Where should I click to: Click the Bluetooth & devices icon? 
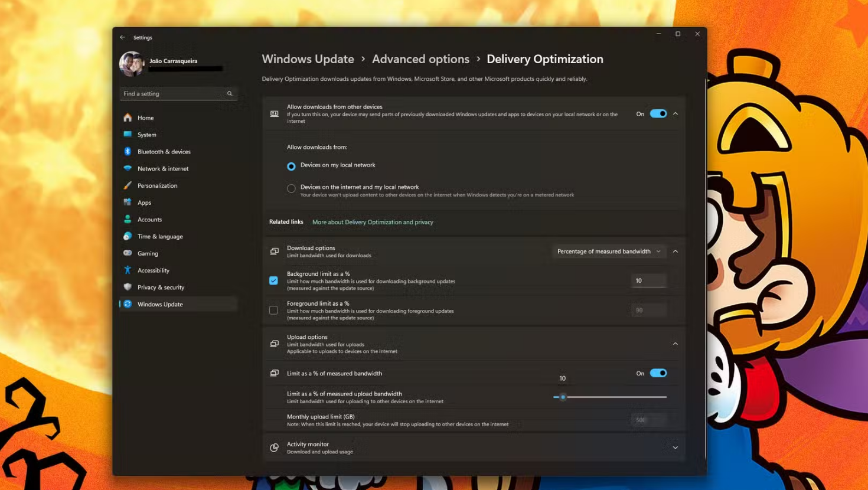128,151
